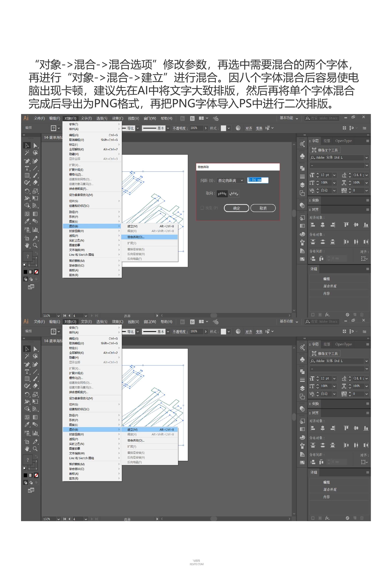
Task: Toggle swap fill and stroke in lower screenshot
Action: (36, 457)
